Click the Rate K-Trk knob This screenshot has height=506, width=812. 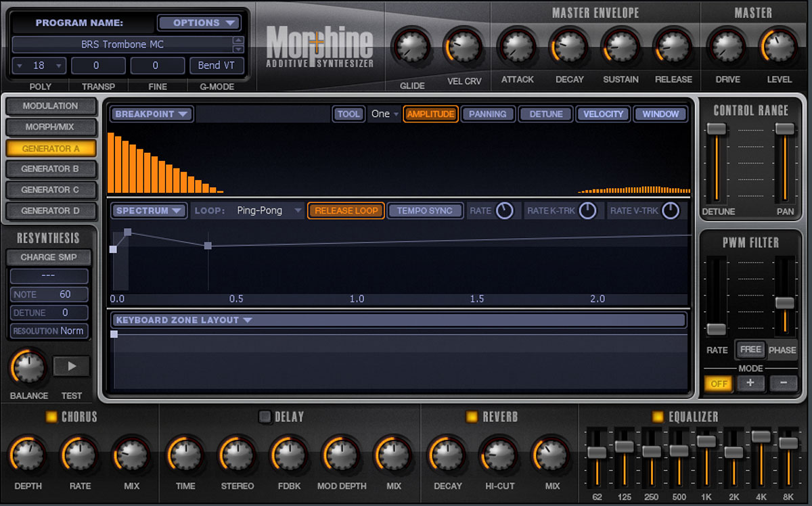[x=587, y=210]
